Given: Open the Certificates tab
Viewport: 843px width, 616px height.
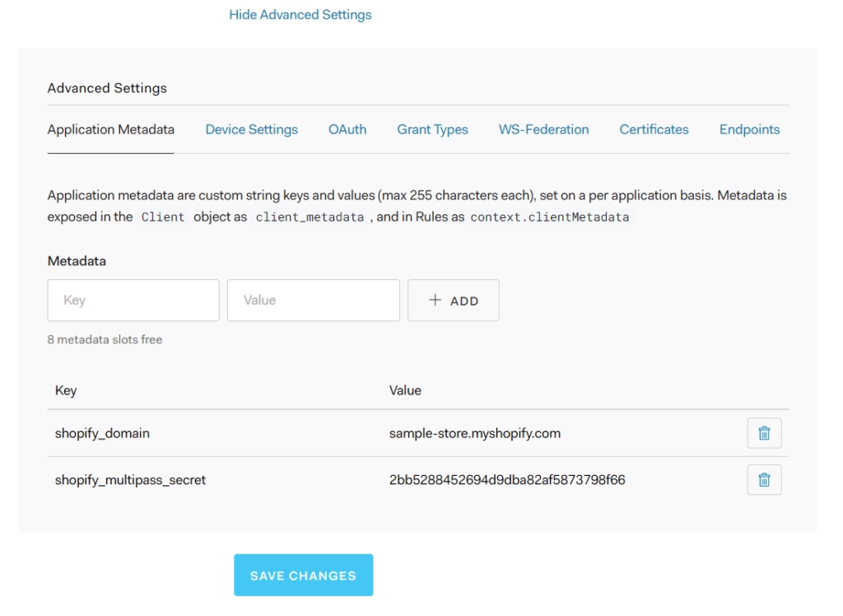Looking at the screenshot, I should pos(654,129).
